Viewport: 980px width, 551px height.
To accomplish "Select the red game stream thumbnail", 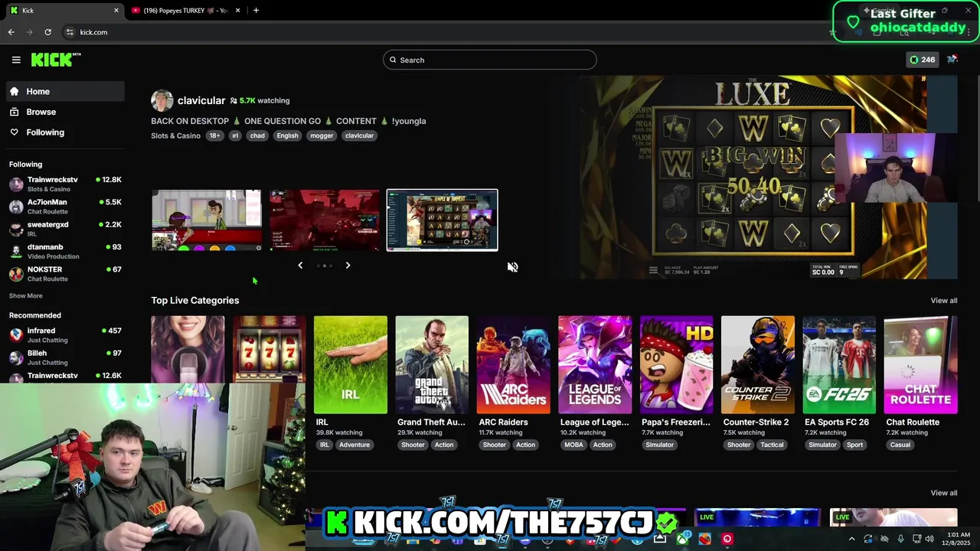I will pyautogui.click(x=324, y=220).
